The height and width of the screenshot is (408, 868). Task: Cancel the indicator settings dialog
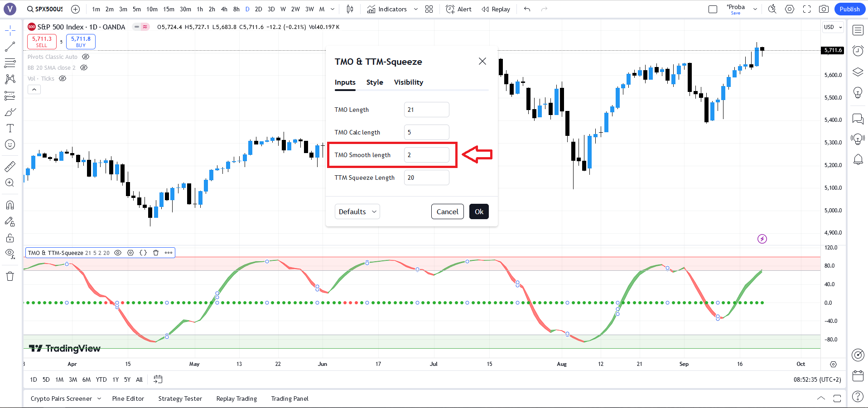pos(448,211)
